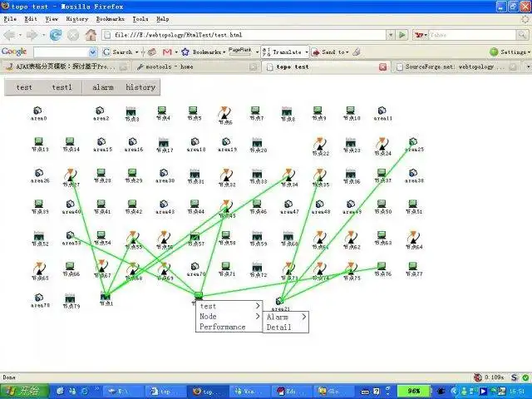Select the area26 node icon
The height and width of the screenshot is (399, 532).
pyautogui.click(x=39, y=173)
